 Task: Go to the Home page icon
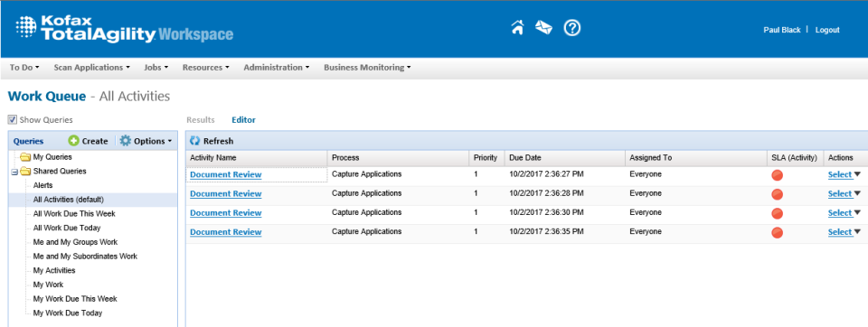click(x=517, y=28)
